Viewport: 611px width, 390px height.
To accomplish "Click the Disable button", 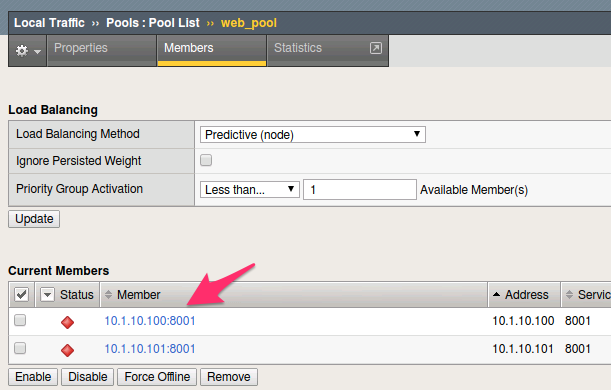I will pyautogui.click(x=88, y=377).
